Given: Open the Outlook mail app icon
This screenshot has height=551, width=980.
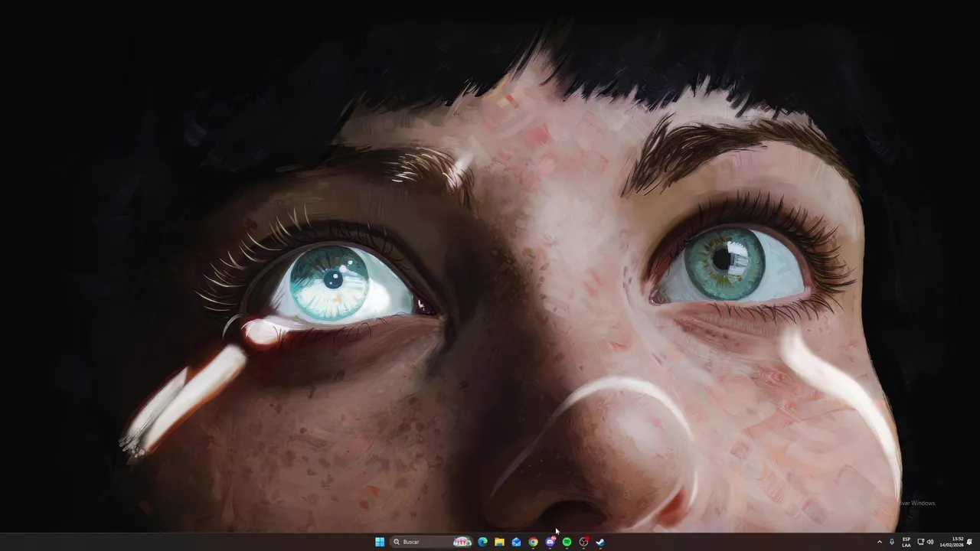Looking at the screenshot, I should coord(516,542).
